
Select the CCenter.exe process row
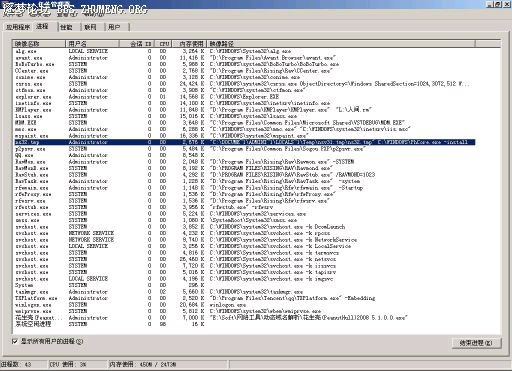(244, 71)
